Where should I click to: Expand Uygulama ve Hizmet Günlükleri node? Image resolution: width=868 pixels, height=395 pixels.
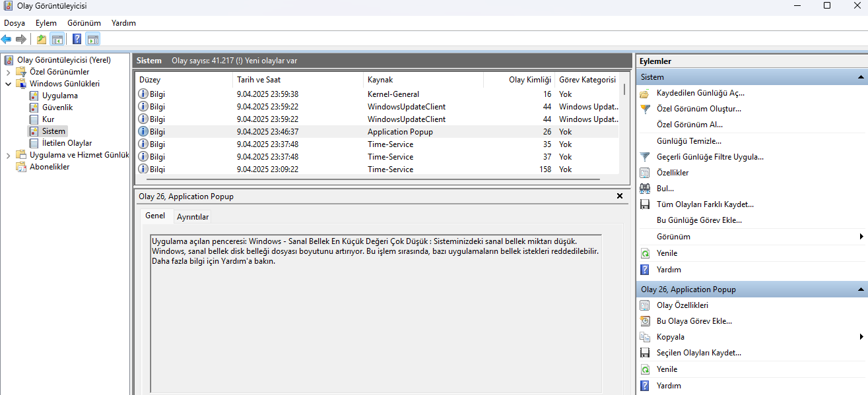(x=8, y=155)
